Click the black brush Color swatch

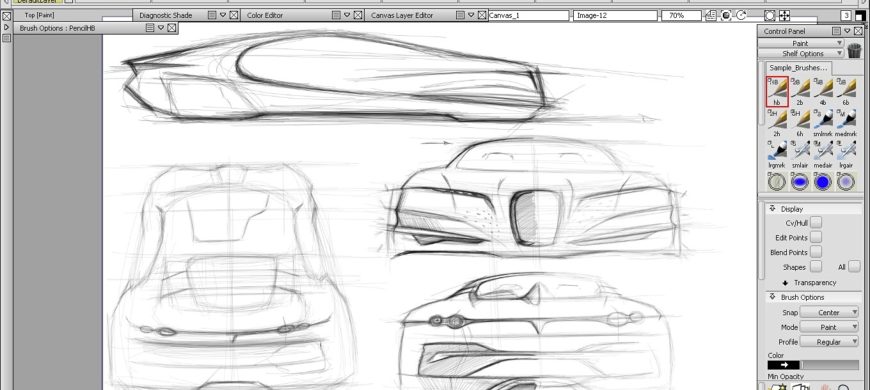[783, 365]
